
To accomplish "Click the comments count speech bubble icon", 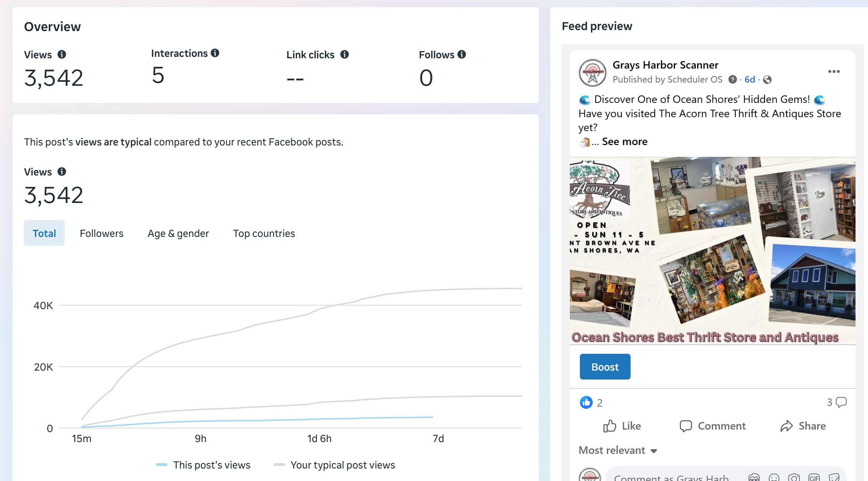I will 841,402.
